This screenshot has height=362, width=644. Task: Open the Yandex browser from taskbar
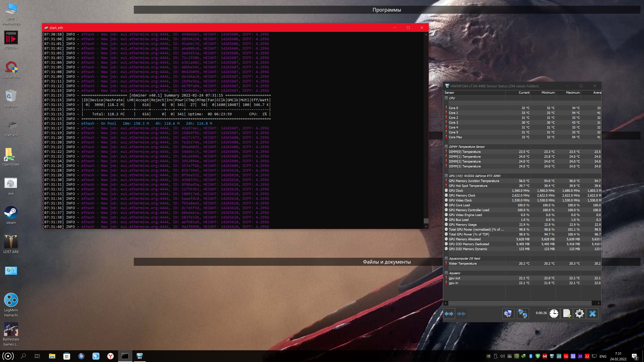(x=110, y=356)
